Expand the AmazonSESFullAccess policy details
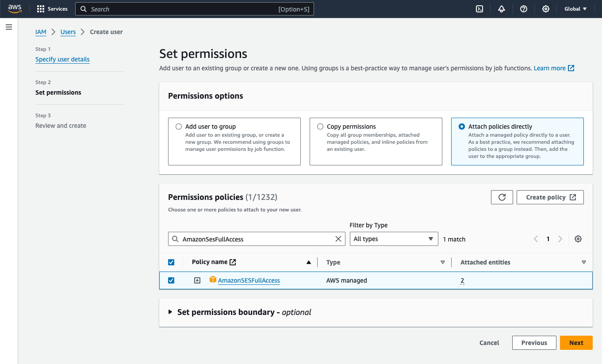The image size is (602, 364). click(x=197, y=280)
